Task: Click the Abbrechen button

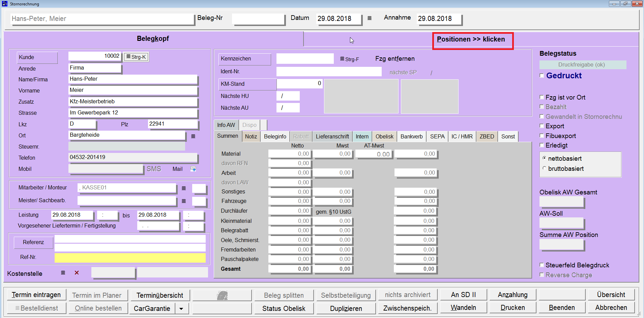Action: click(611, 308)
